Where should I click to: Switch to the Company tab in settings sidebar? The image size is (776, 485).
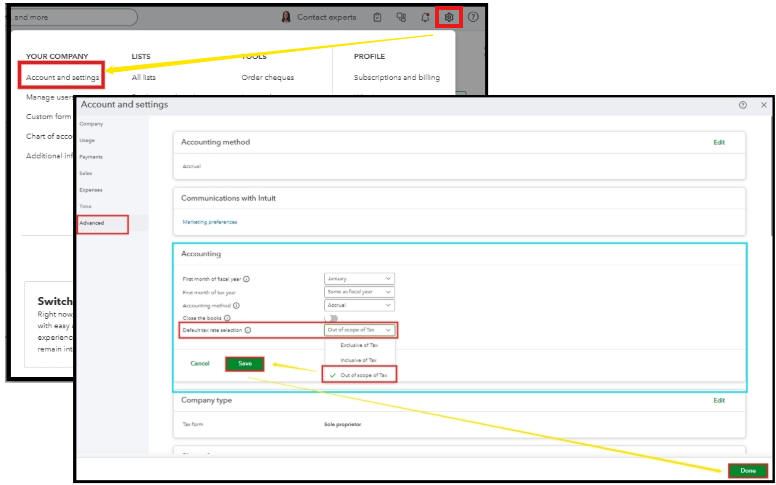pyautogui.click(x=91, y=124)
